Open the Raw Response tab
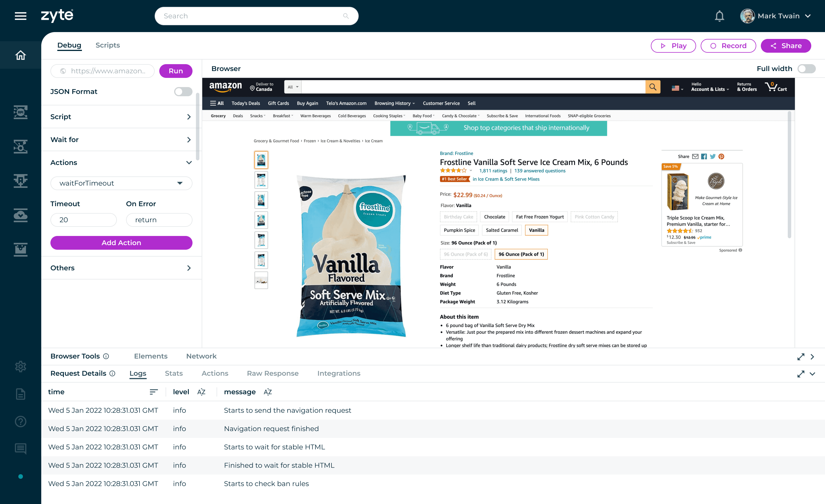This screenshot has width=825, height=504. point(272,373)
